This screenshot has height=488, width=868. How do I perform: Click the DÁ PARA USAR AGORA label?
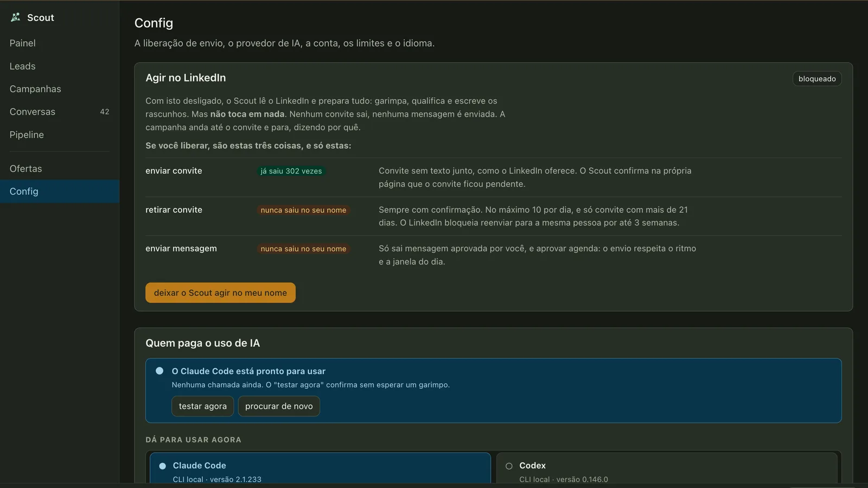(x=193, y=440)
